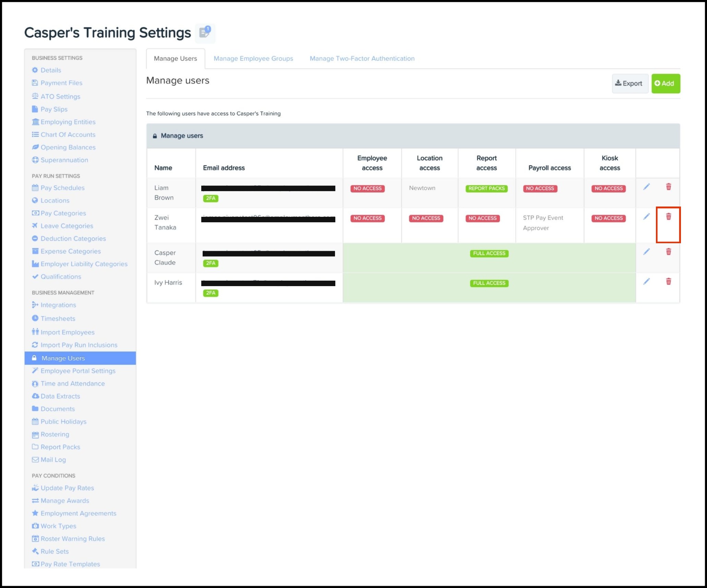Delete Ivy Harris with the trash icon
This screenshot has height=588, width=707.
tap(668, 282)
